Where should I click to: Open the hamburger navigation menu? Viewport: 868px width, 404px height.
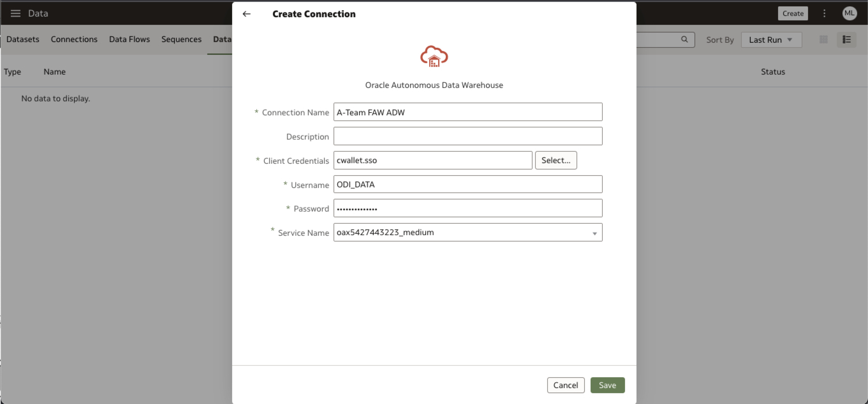tap(16, 13)
